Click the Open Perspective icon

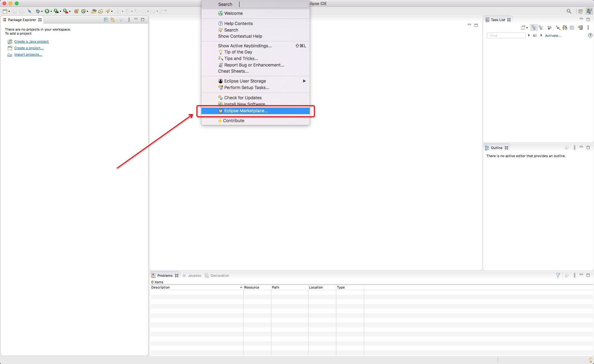click(581, 11)
